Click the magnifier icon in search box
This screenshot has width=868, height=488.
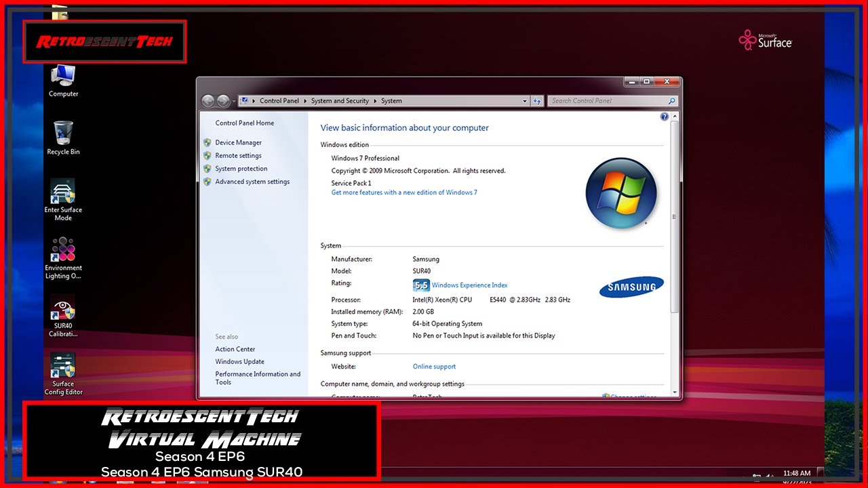pyautogui.click(x=671, y=101)
